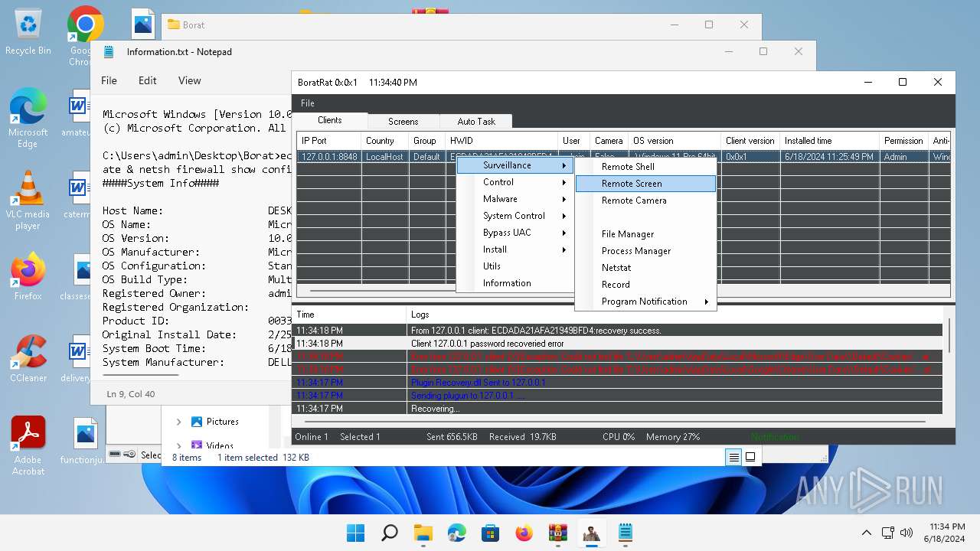Launch CCleaner desktop shortcut
The image size is (980, 551).
28,358
